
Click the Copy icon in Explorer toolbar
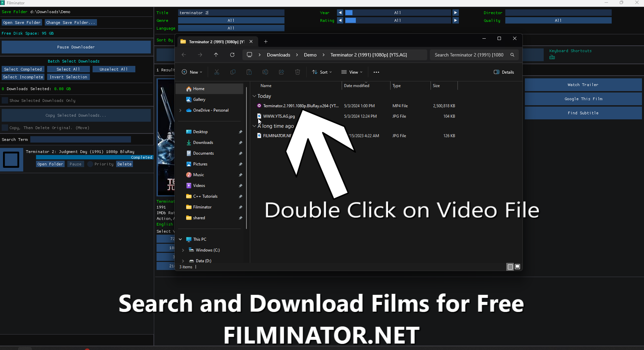point(233,72)
